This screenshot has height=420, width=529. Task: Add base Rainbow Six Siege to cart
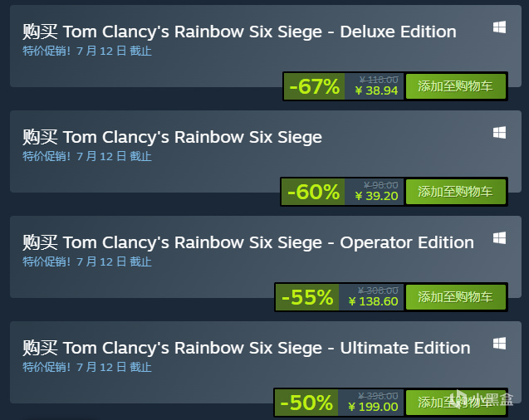click(x=455, y=192)
